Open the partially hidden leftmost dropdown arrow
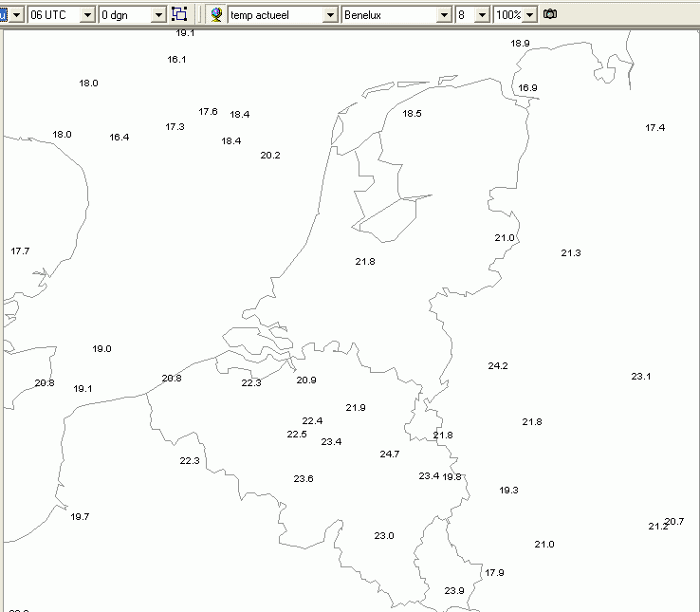The image size is (700, 612). pos(16,15)
